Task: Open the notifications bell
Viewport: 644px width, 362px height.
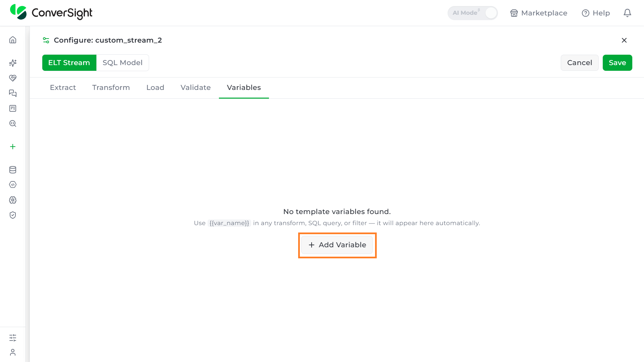Action: 627,13
